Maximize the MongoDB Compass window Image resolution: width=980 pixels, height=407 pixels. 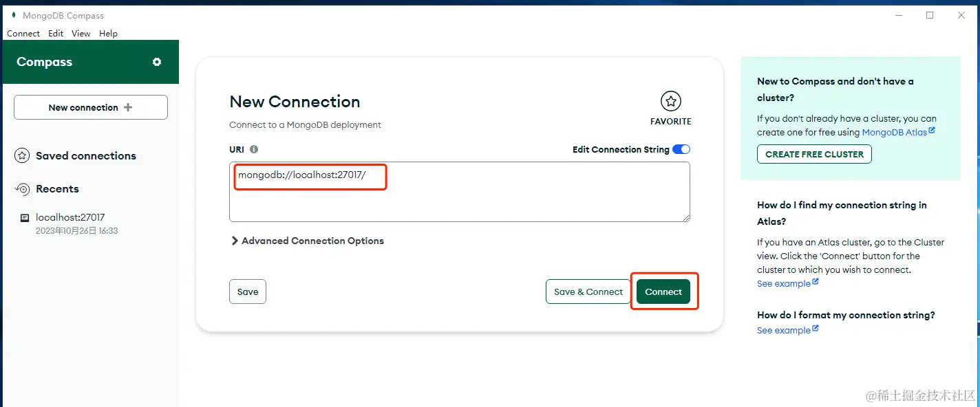(930, 15)
